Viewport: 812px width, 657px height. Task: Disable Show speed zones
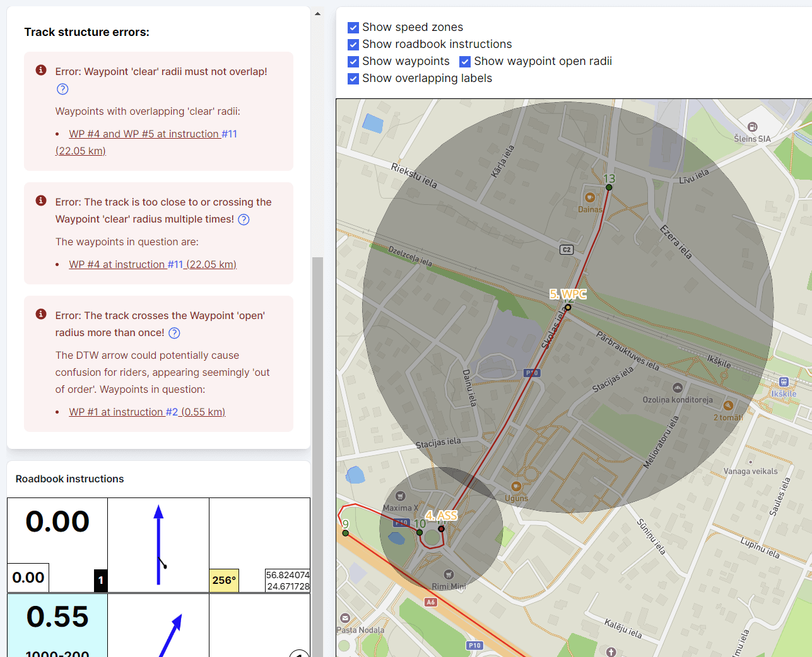click(353, 27)
